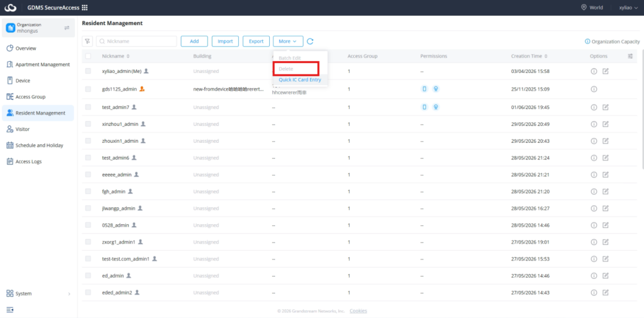Select the Resident Management sidebar item
The height and width of the screenshot is (318, 644).
click(x=38, y=113)
